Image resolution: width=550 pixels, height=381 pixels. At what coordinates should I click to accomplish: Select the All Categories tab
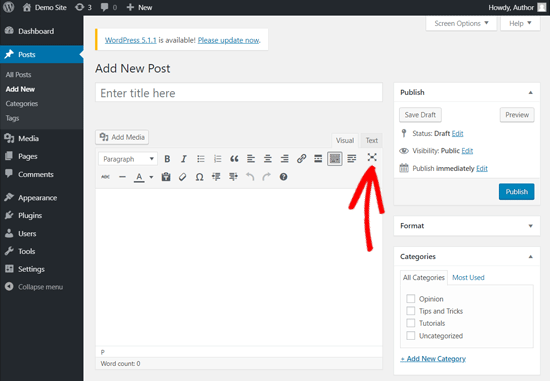pyautogui.click(x=424, y=278)
